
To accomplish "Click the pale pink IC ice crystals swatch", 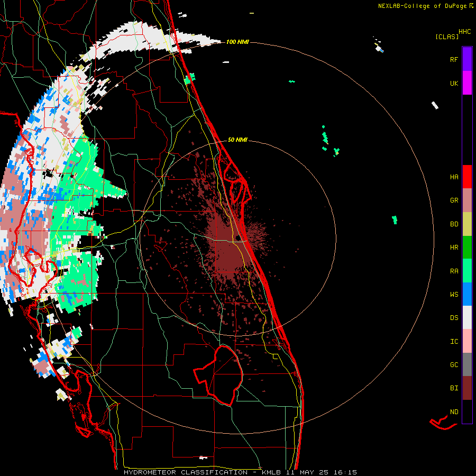I will coord(467,341).
